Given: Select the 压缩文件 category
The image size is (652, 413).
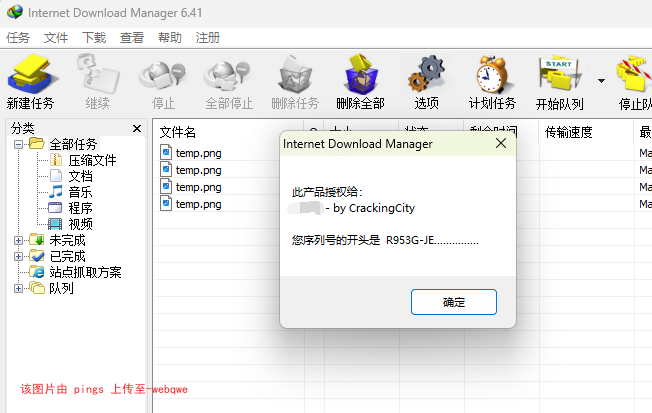Looking at the screenshot, I should pyautogui.click(x=92, y=161).
